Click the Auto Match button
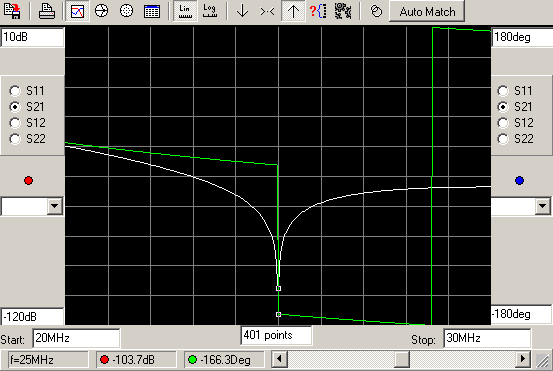Screen dimensions: 553x371 (x=427, y=12)
